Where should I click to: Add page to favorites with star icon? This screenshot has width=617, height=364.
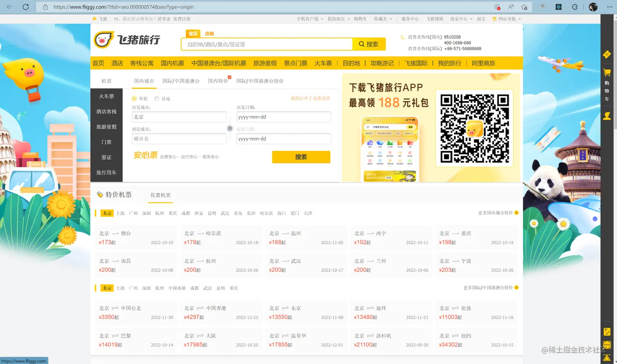click(524, 7)
